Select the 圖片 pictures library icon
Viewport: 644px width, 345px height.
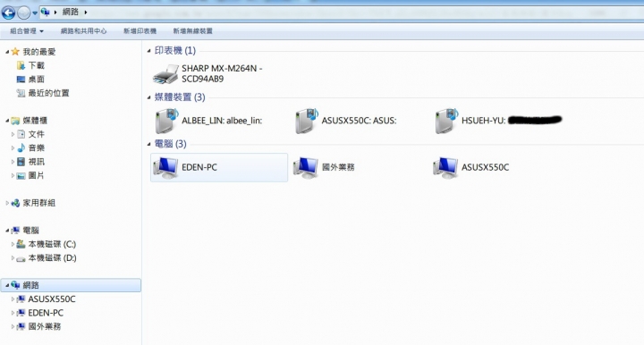pos(21,175)
